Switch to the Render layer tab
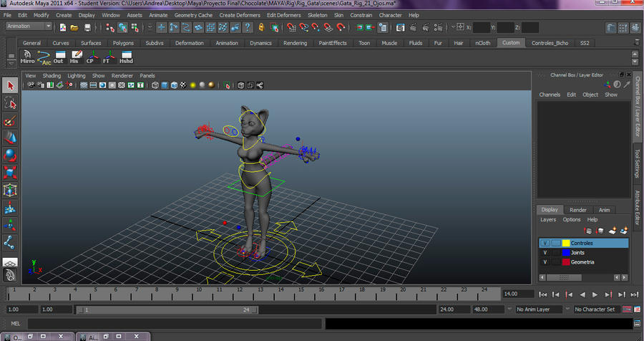 point(578,210)
